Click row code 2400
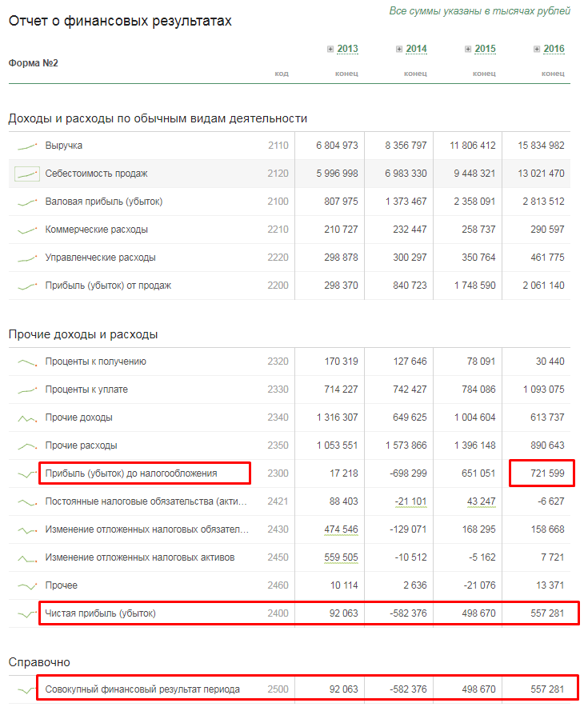This screenshot has width=588, height=715. coord(278,613)
